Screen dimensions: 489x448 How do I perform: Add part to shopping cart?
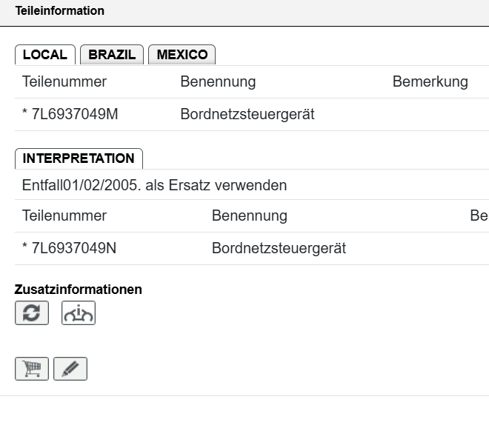pos(32,369)
